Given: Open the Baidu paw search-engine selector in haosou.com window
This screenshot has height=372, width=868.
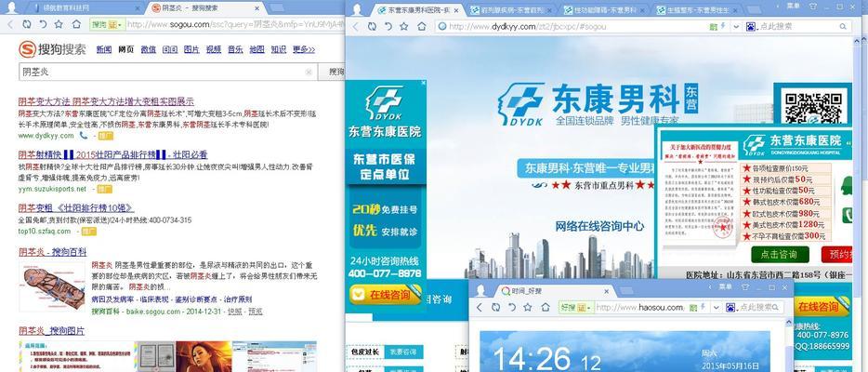Looking at the screenshot, I should tap(730, 307).
